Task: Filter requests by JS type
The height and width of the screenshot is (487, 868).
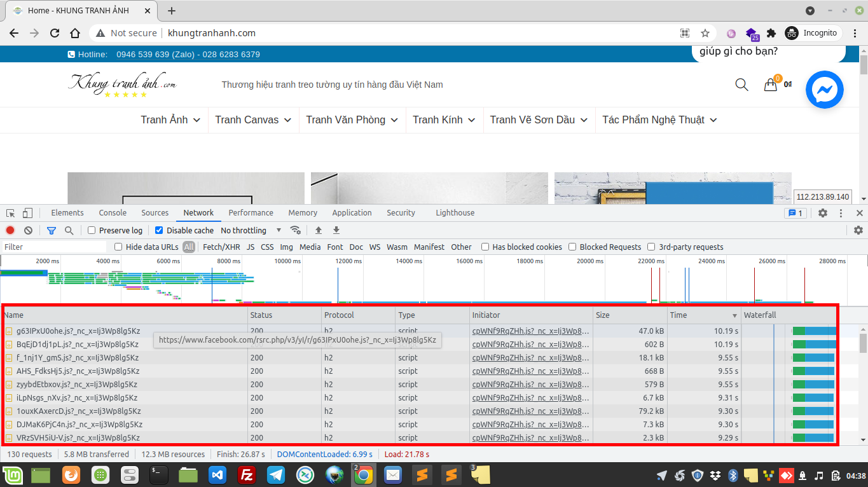Action: (251, 247)
